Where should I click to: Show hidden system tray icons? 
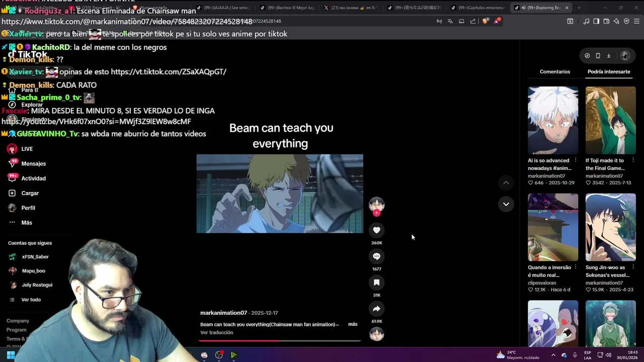point(553,355)
